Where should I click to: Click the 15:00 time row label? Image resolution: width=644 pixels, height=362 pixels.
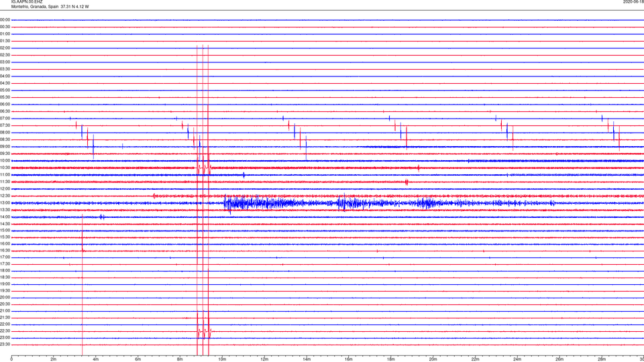[5, 230]
